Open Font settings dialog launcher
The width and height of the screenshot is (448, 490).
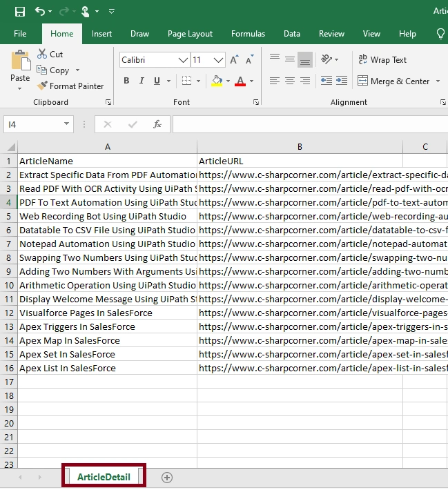click(x=256, y=102)
